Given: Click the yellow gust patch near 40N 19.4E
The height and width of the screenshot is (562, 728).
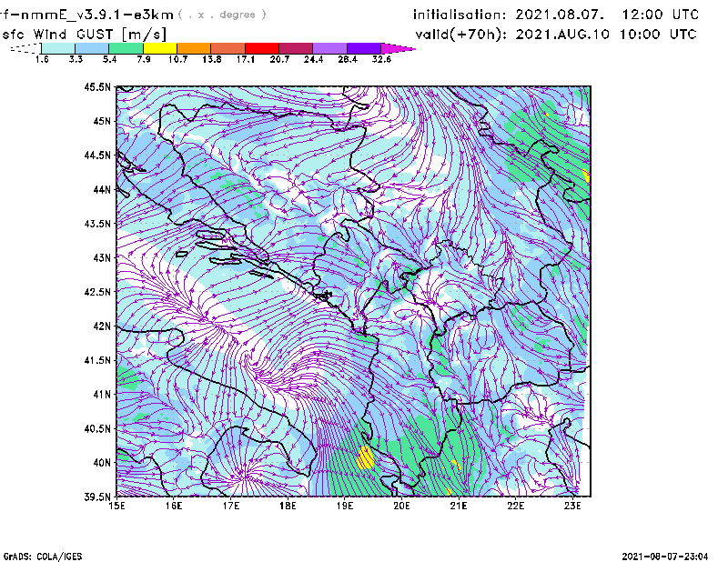Looking at the screenshot, I should pyautogui.click(x=366, y=457).
